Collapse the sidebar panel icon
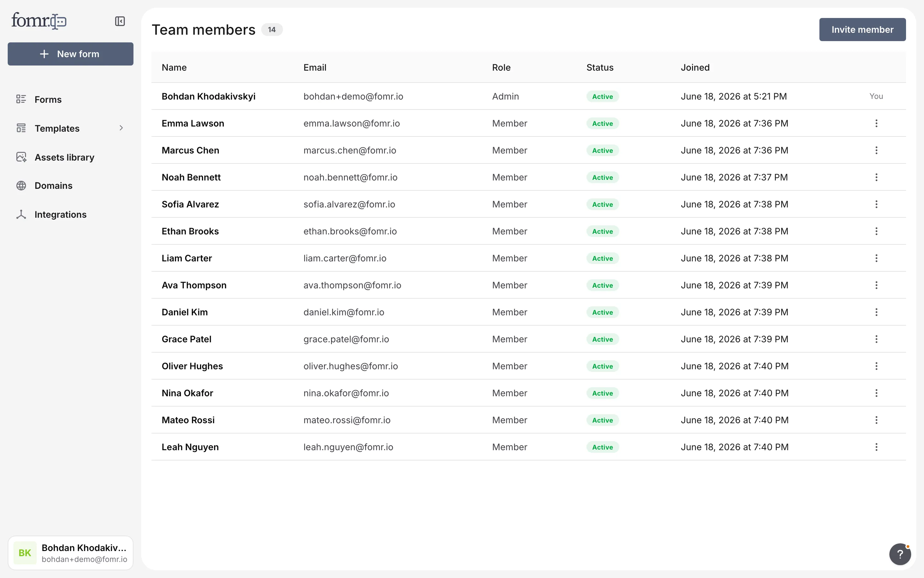 click(x=120, y=21)
